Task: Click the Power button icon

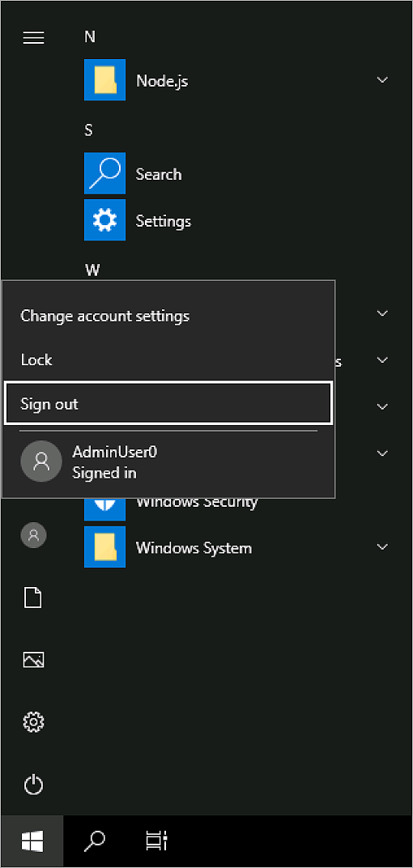Action: pos(33,785)
